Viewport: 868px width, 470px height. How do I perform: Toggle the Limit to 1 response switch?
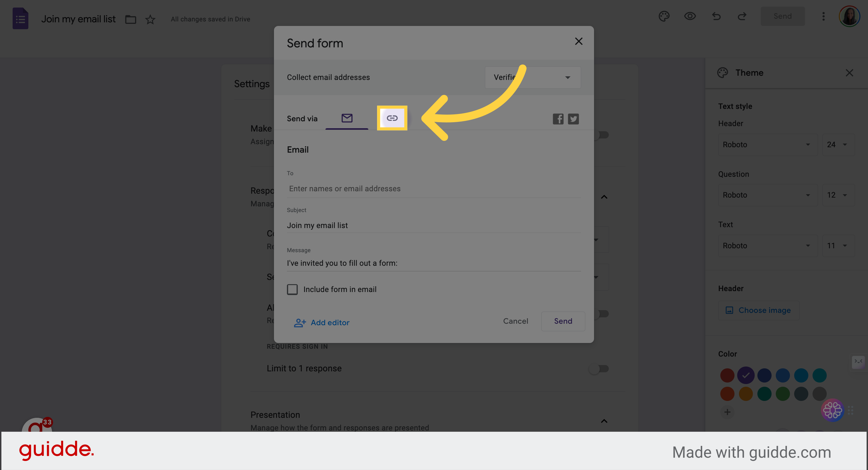599,369
